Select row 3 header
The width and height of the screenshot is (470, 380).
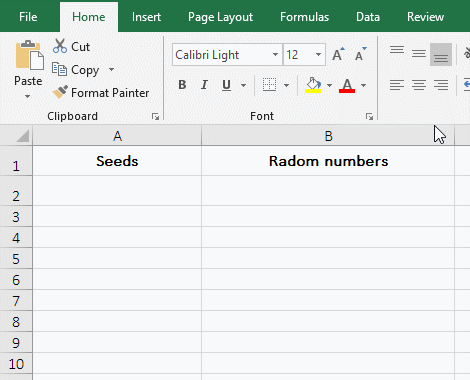[x=16, y=216]
